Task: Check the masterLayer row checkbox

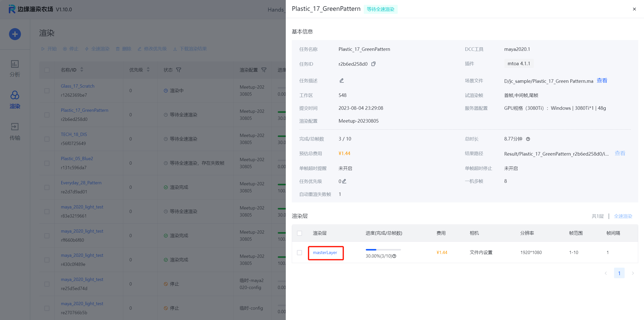Action: point(299,253)
